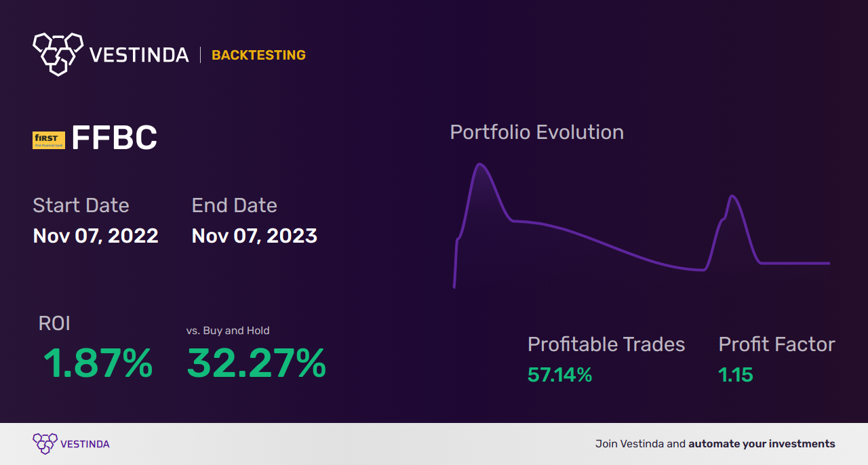
Task: Click the Start Date label
Action: [x=81, y=205]
